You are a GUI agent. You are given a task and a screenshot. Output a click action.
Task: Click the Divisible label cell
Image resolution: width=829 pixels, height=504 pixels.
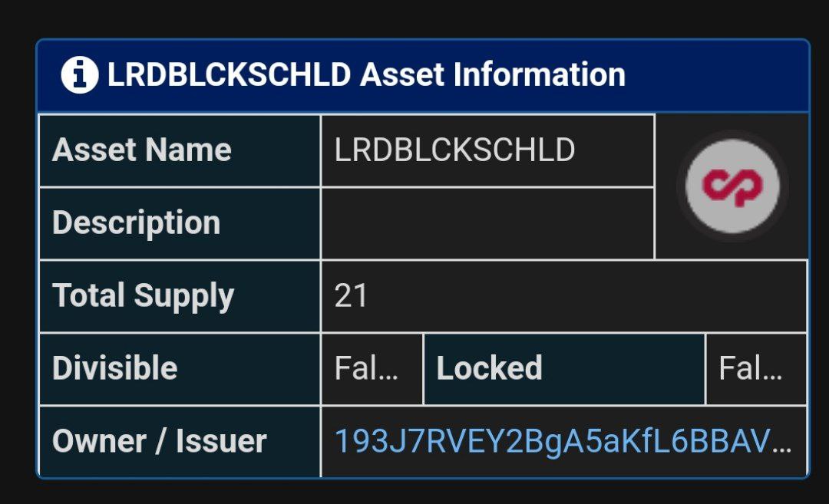click(x=180, y=369)
